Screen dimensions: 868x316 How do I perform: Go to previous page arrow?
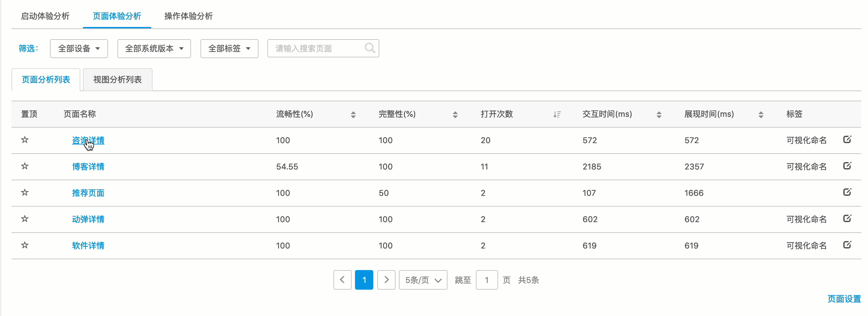pyautogui.click(x=342, y=280)
